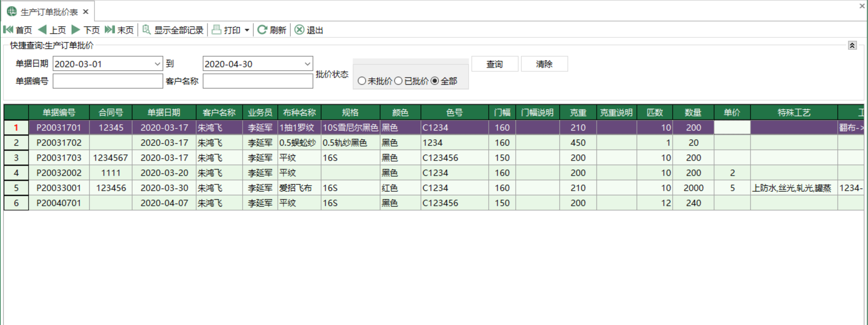Image resolution: width=868 pixels, height=325 pixels.
Task: Click the 克重 column header
Action: coord(578,112)
